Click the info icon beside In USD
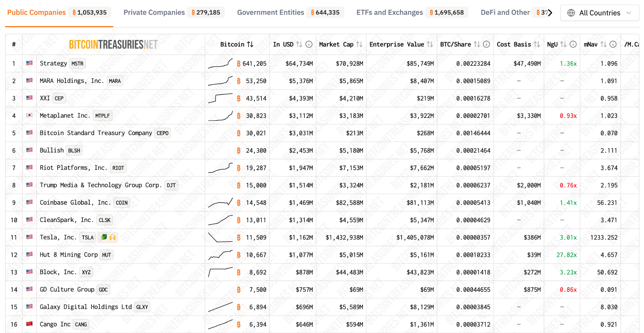The image size is (644, 333). point(309,44)
